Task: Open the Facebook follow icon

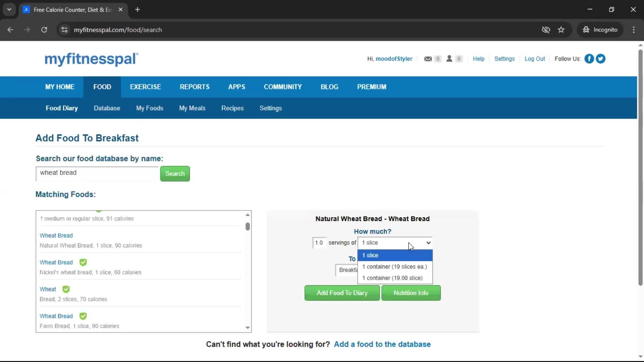Action: click(x=589, y=59)
